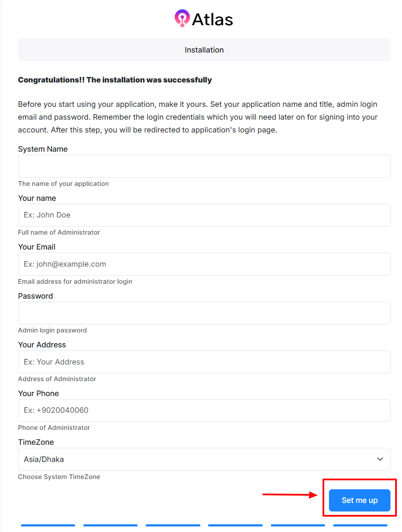Screen dimensions: 402x532
Task: Select the Your Address input box
Action: (x=204, y=362)
